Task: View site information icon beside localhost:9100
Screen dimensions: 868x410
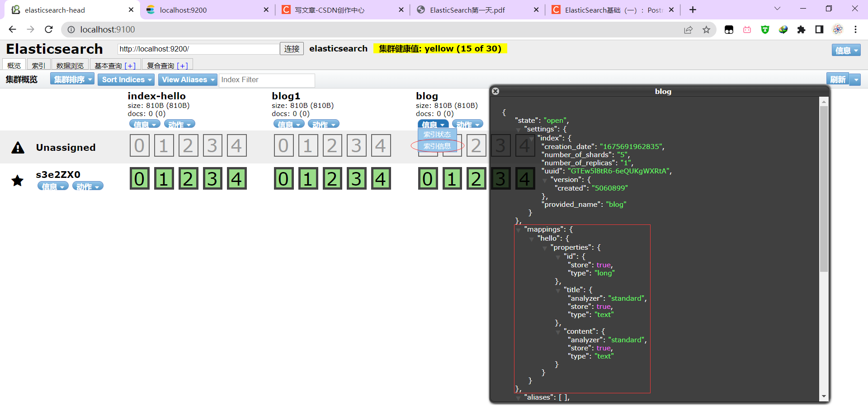Action: click(71, 30)
